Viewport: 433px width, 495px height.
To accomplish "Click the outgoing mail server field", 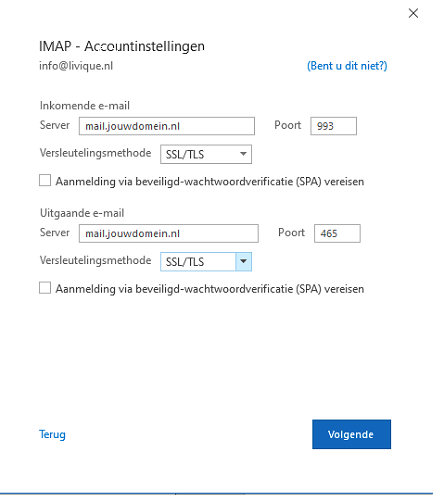I will [169, 233].
